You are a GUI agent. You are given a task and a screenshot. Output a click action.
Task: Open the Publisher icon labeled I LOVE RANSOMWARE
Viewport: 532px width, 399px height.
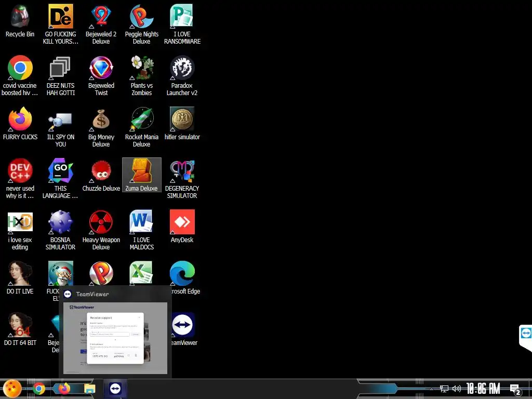182,24
